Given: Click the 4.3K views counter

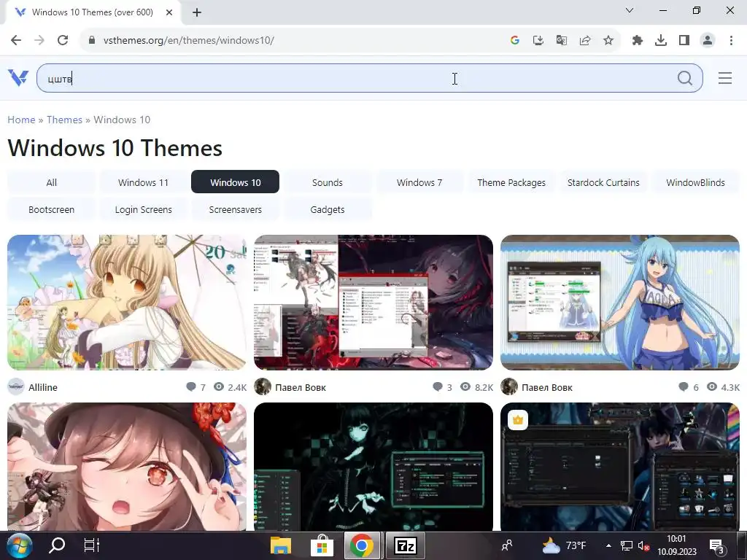Looking at the screenshot, I should pyautogui.click(x=723, y=387).
